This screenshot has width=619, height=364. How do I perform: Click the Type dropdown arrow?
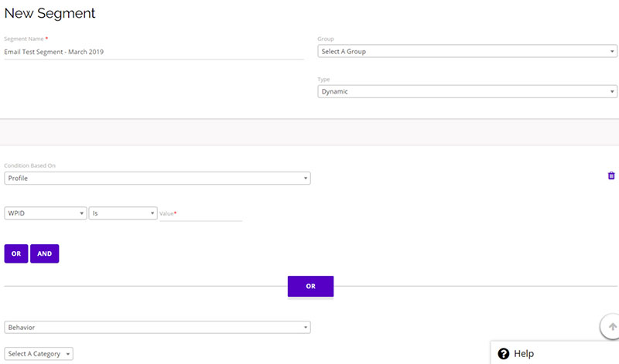pyautogui.click(x=612, y=91)
